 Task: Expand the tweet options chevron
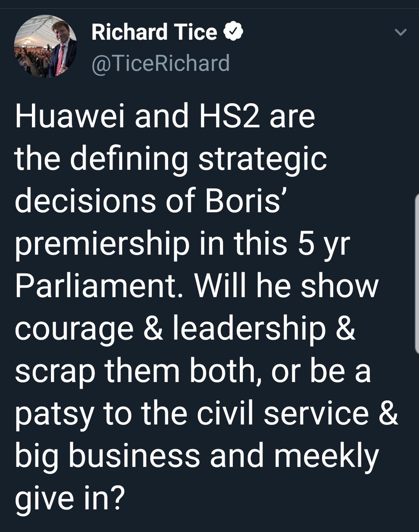400,32
